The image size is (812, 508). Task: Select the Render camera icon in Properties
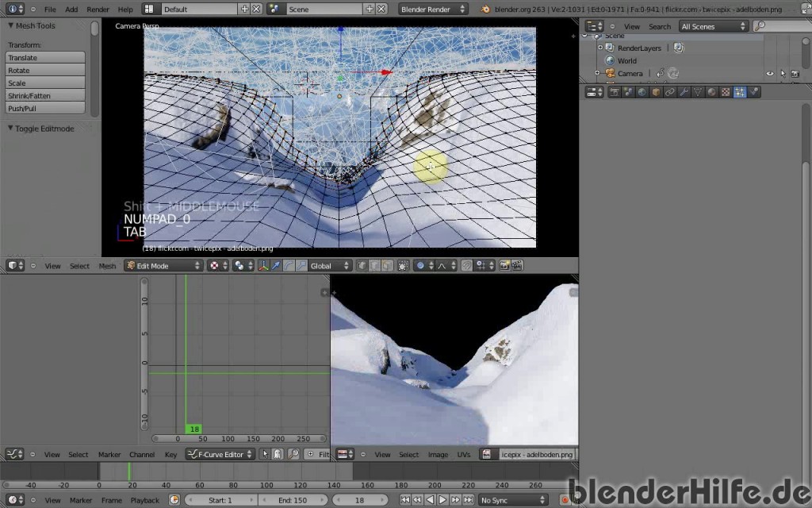(x=615, y=91)
